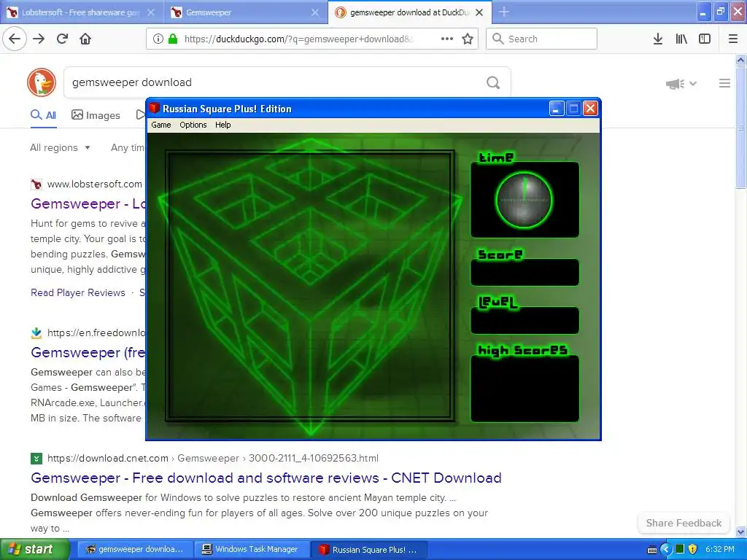Open the CNET Download Gemsweeper result
Screen dimensions: 747x560
tap(266, 478)
